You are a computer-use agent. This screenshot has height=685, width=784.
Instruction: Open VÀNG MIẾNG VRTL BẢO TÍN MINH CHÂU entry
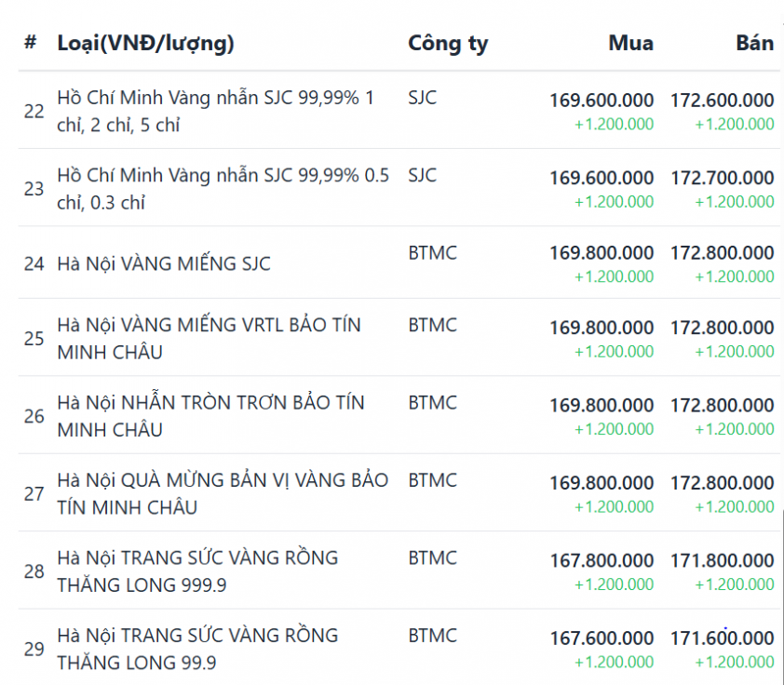[209, 338]
